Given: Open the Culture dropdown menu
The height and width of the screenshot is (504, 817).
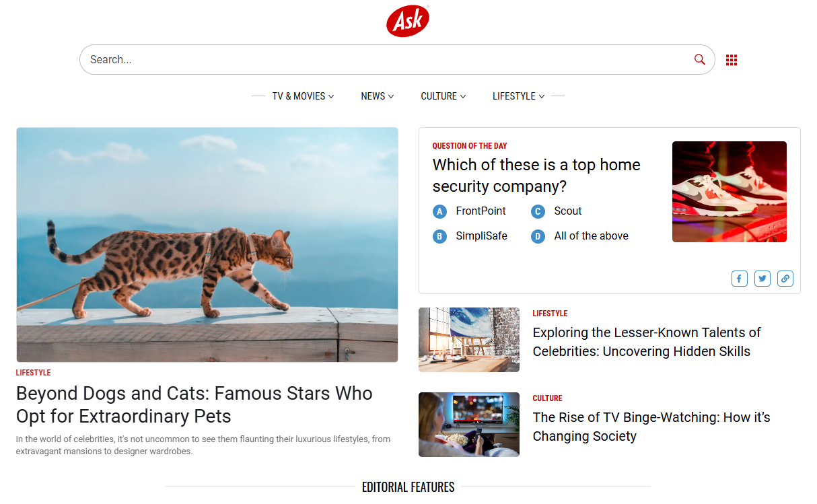Looking at the screenshot, I should 443,96.
